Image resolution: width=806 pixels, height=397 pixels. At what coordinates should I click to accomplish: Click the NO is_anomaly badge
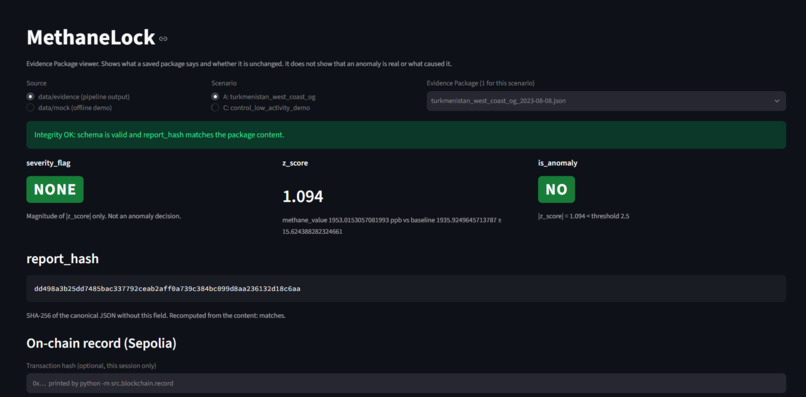556,189
